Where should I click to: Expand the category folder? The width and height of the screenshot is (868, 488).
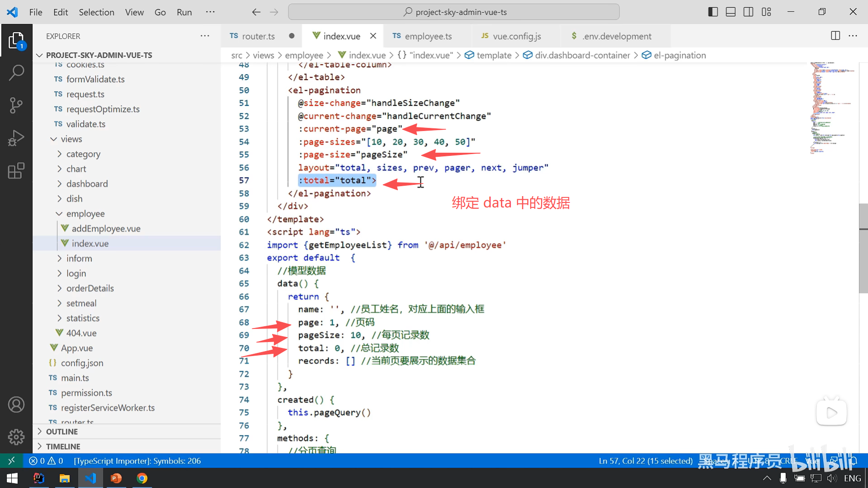click(83, 154)
